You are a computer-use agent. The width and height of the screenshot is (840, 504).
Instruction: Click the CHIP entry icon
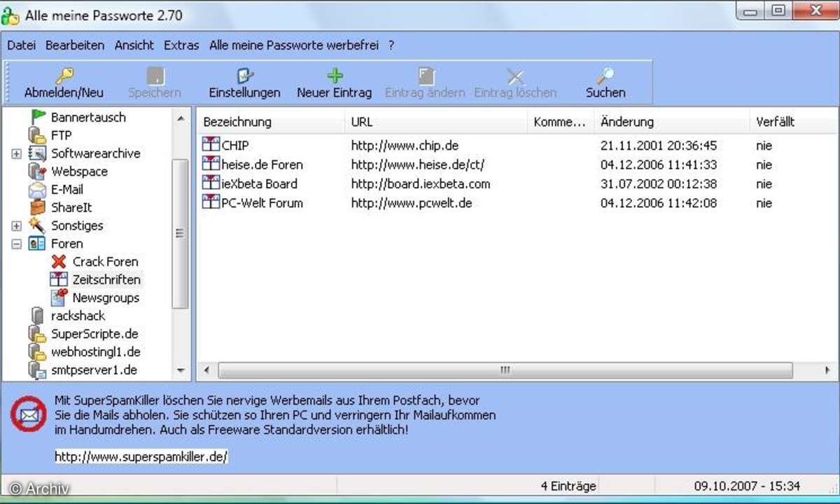[x=211, y=145]
